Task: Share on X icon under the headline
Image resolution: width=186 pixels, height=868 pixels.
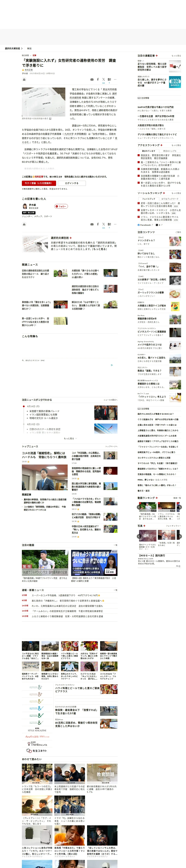Action: pyautogui.click(x=104, y=80)
